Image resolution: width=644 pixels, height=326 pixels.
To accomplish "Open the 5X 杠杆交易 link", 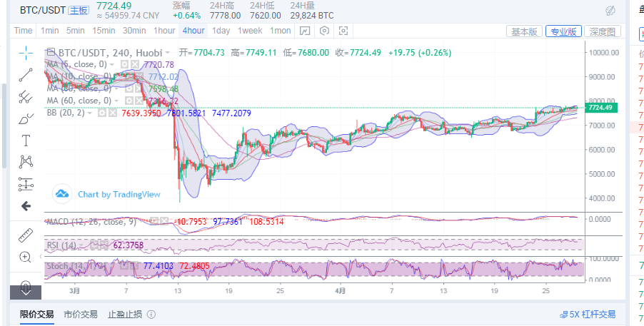I will click(588, 314).
